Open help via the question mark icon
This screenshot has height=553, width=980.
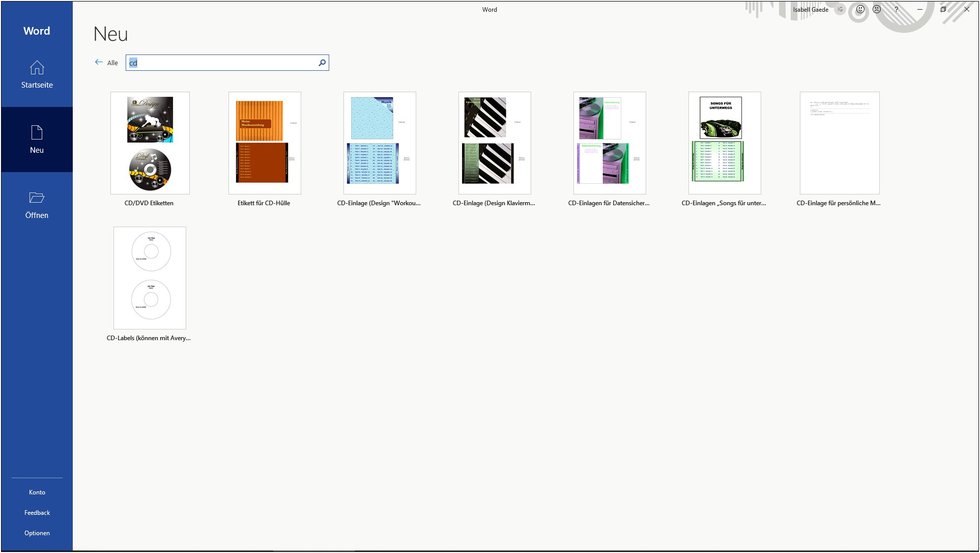897,9
